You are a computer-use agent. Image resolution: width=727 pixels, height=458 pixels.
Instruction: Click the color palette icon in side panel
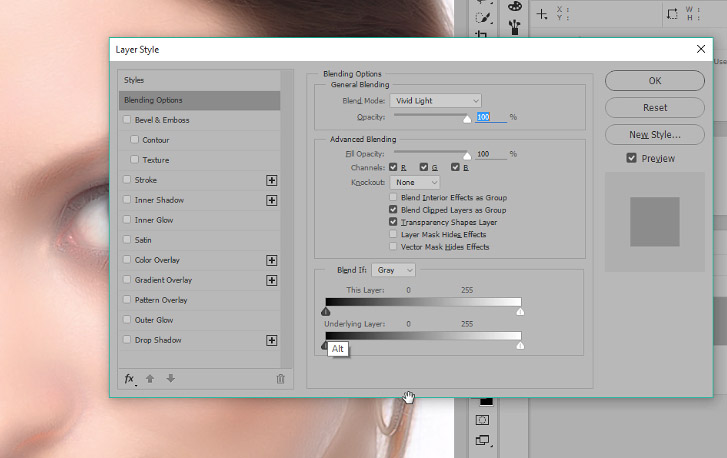[515, 6]
